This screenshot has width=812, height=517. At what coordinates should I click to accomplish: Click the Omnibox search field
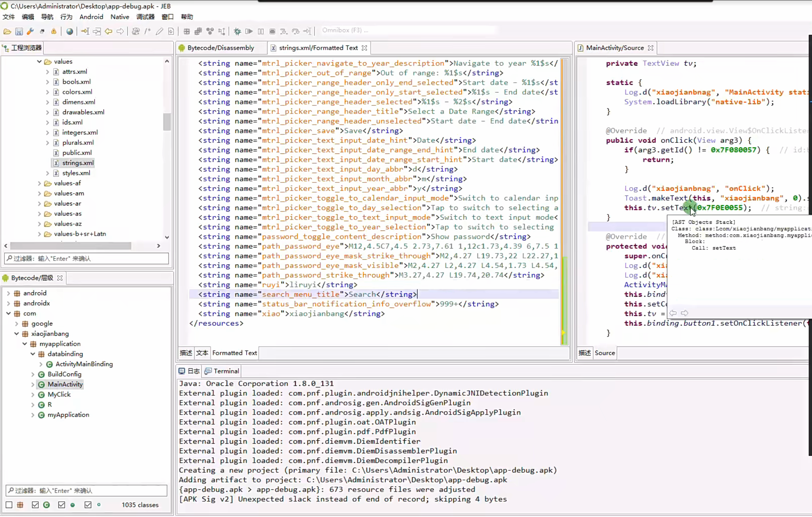pos(405,30)
